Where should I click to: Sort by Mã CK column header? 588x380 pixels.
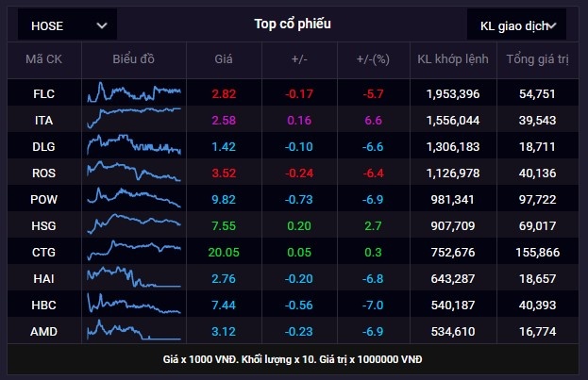point(44,60)
